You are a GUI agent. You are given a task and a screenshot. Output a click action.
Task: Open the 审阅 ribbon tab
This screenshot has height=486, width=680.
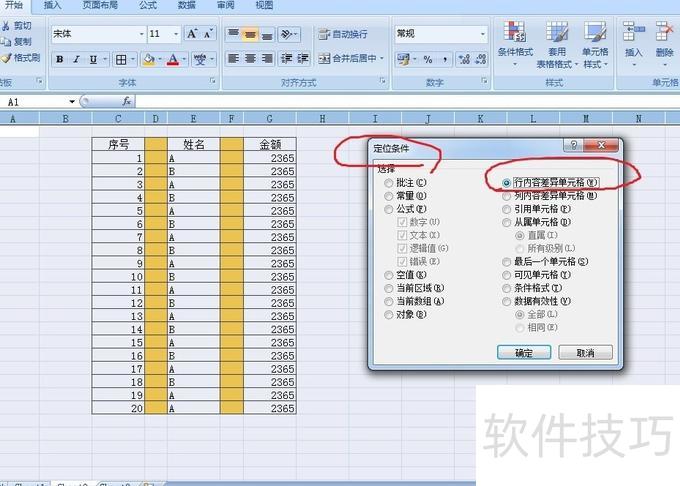click(226, 5)
